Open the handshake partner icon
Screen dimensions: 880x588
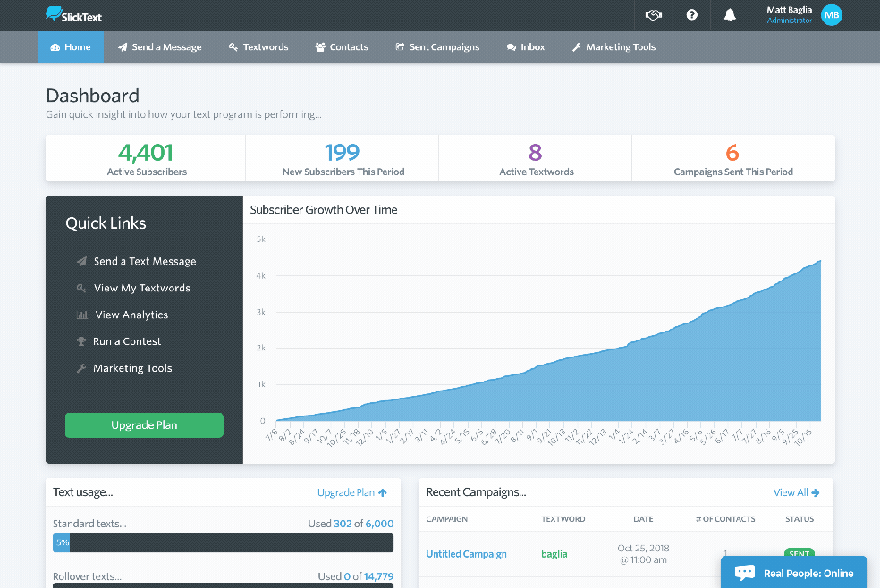[653, 15]
